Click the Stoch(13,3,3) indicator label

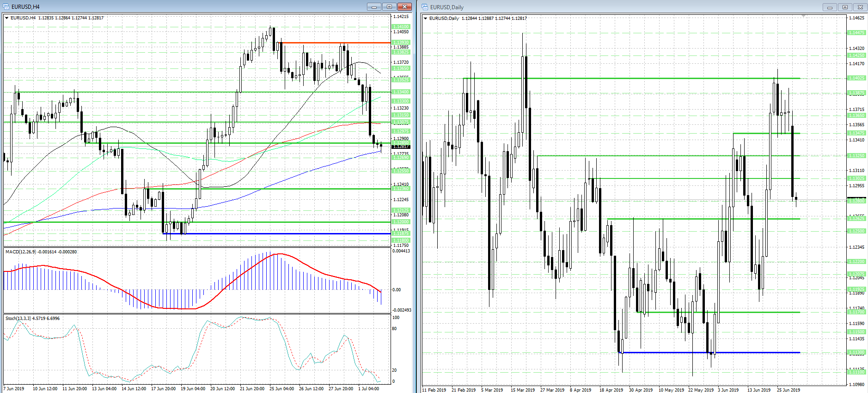tap(32, 318)
